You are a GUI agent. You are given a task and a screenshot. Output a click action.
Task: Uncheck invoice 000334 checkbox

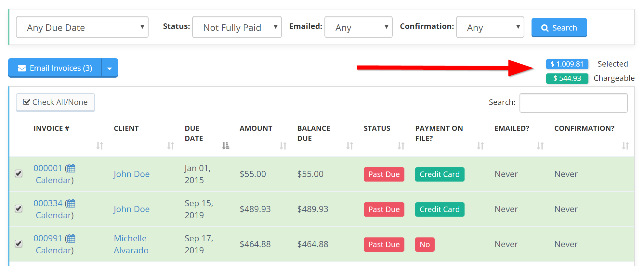click(x=19, y=209)
